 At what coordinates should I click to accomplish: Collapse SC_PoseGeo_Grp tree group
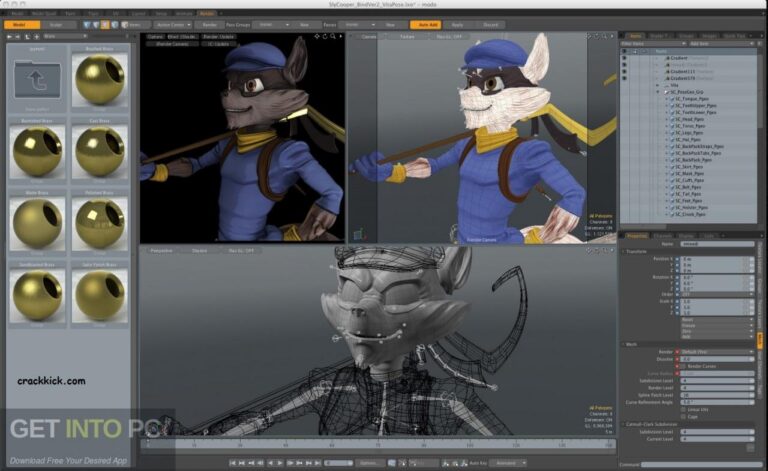(x=658, y=92)
